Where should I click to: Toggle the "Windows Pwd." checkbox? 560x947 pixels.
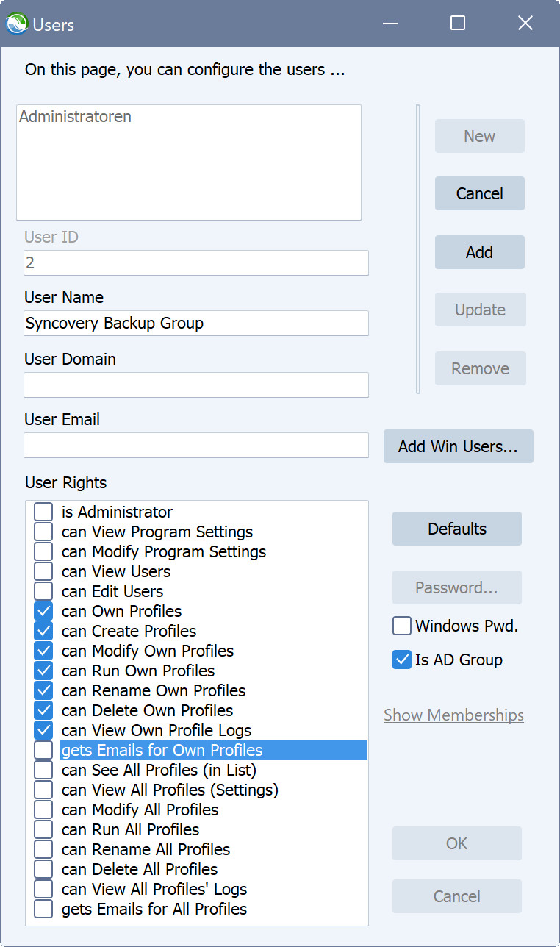tap(401, 626)
